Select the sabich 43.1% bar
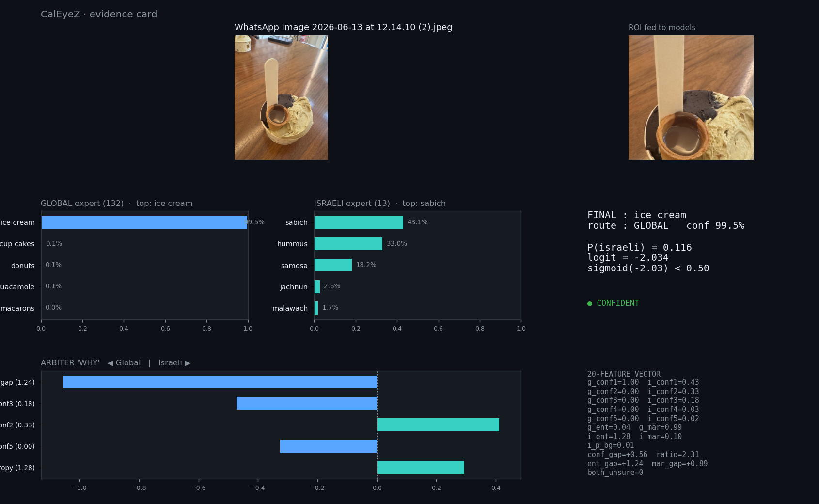 pyautogui.click(x=359, y=222)
